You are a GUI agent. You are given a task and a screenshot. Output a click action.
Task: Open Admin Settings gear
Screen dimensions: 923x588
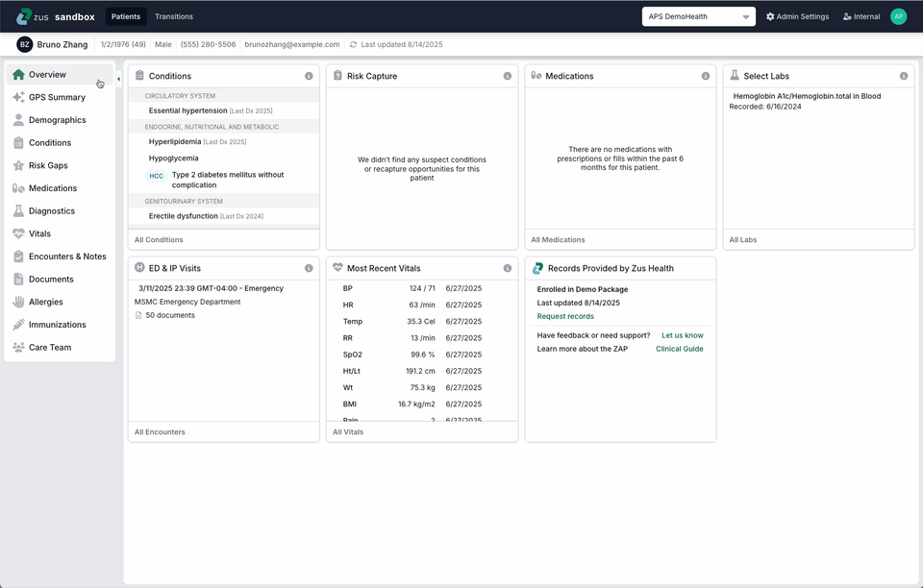(770, 16)
